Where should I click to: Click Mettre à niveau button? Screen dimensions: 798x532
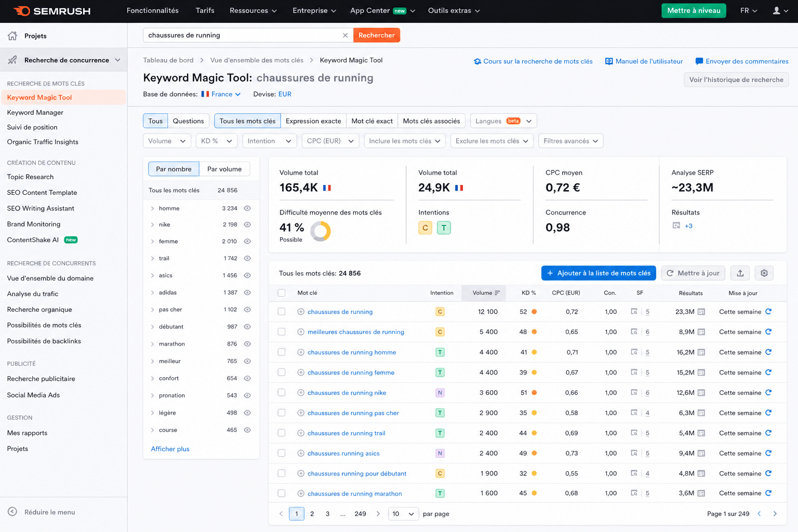click(x=694, y=10)
